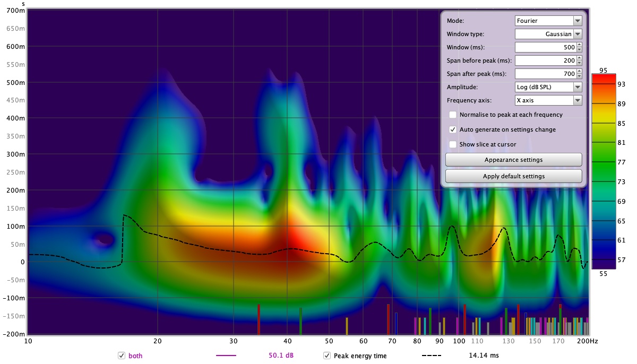Disable Auto generate on settings change

[x=453, y=129]
